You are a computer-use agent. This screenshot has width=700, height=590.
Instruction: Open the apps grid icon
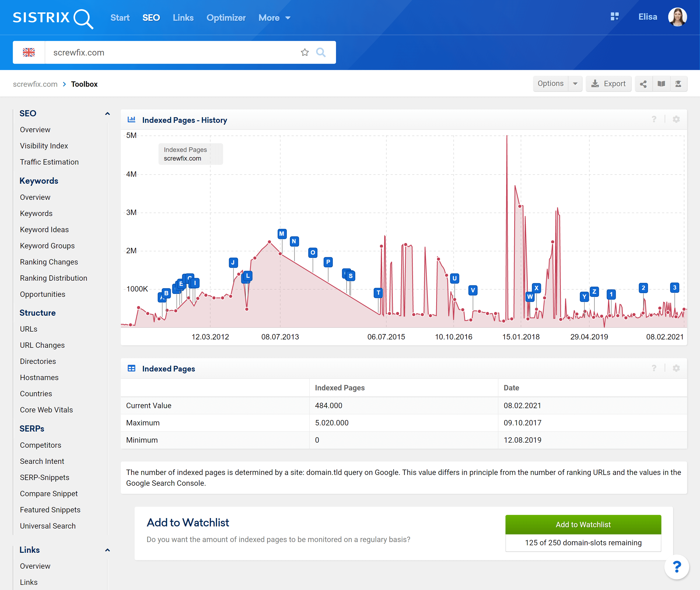tap(614, 17)
